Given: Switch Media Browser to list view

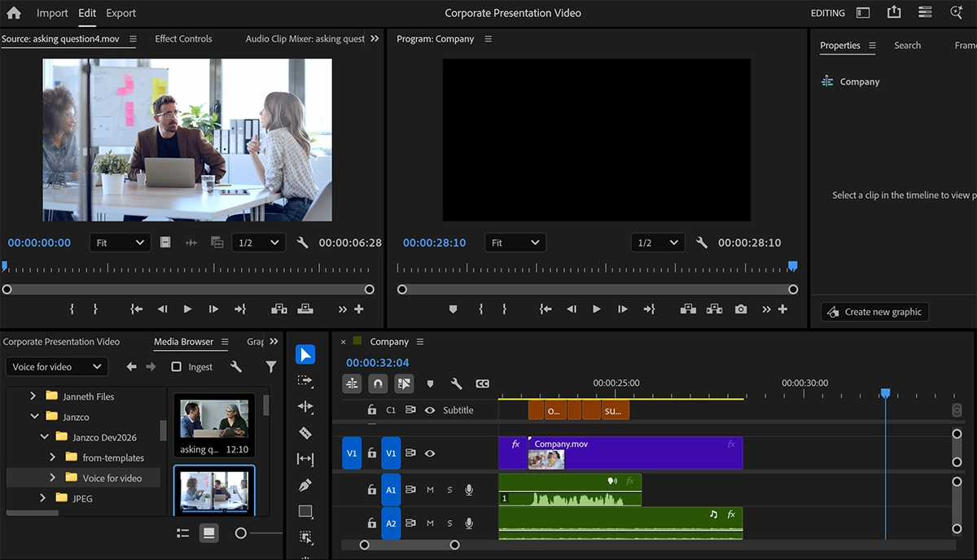Looking at the screenshot, I should 183,533.
